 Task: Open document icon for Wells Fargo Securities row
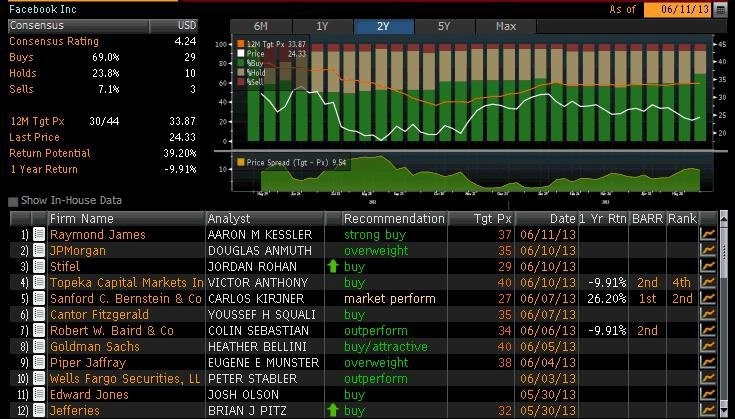39,378
